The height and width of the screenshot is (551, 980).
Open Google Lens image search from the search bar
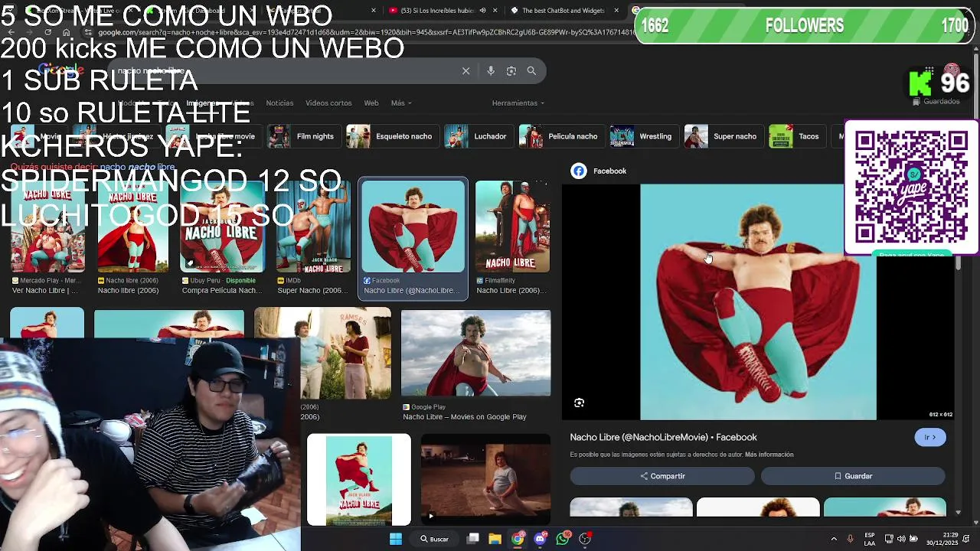511,70
